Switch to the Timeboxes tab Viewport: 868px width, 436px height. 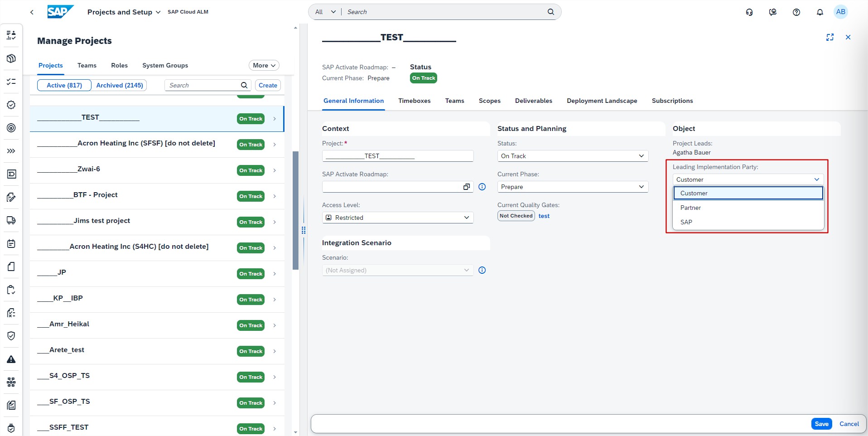414,101
